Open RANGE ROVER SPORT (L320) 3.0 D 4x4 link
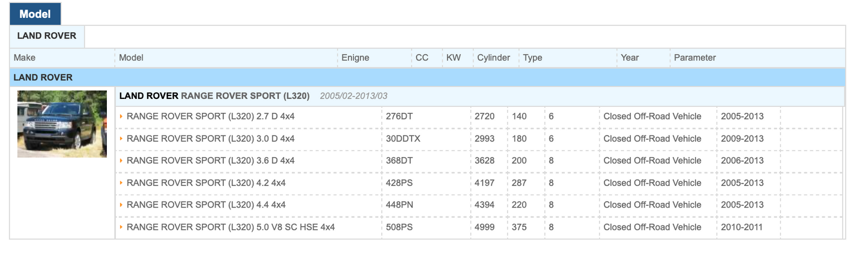Viewport: 868px width, 255px height. (x=210, y=139)
